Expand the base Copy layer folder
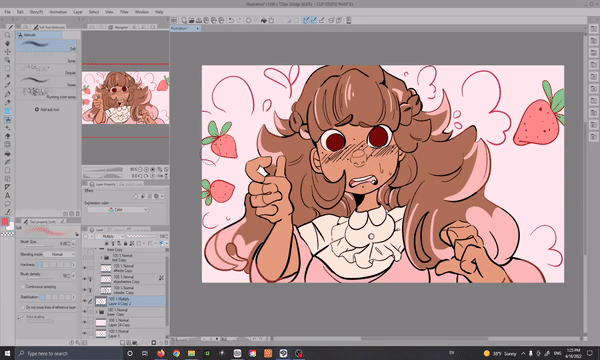The image size is (600, 360). coord(96,312)
